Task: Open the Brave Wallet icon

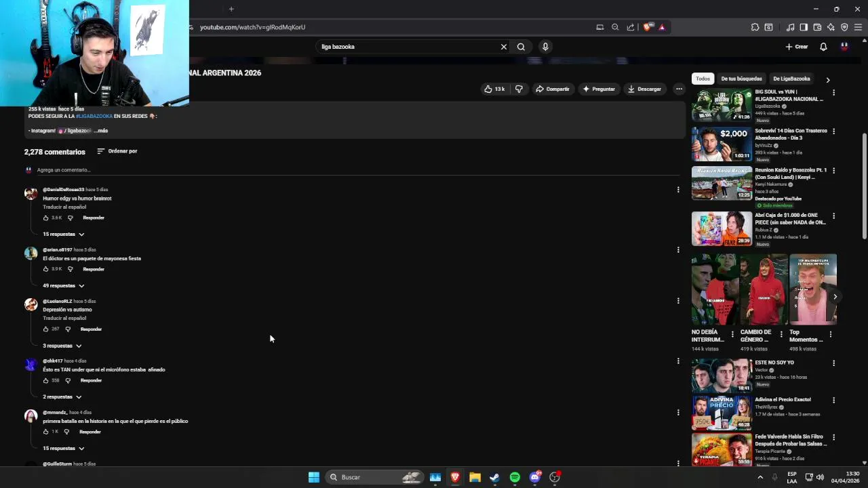Action: tap(817, 27)
